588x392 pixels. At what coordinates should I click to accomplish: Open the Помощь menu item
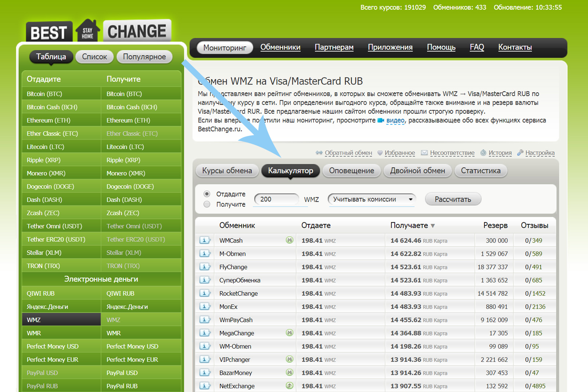[x=441, y=47]
